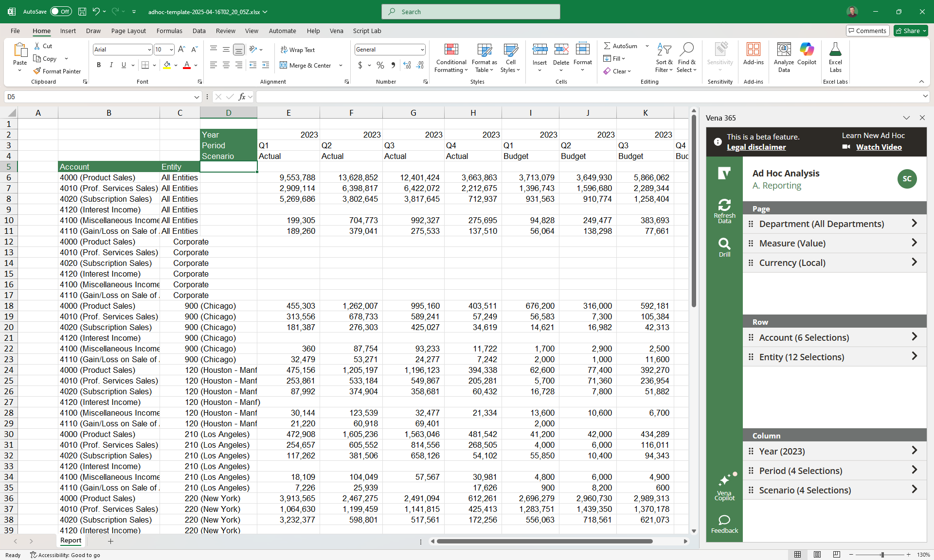Launch Excel Labs add-in

pos(836,57)
